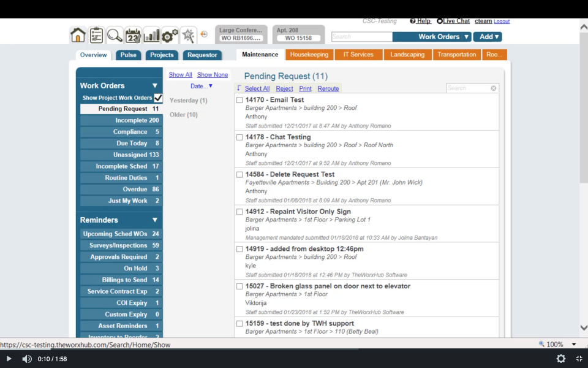
Task: Open the Add dropdown menu
Action: click(488, 37)
